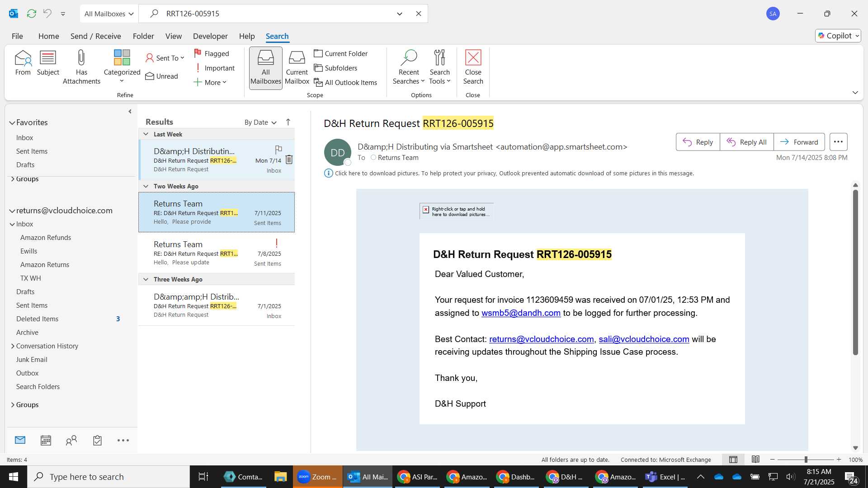Image resolution: width=868 pixels, height=488 pixels.
Task: Open the Help tab
Action: click(x=247, y=36)
